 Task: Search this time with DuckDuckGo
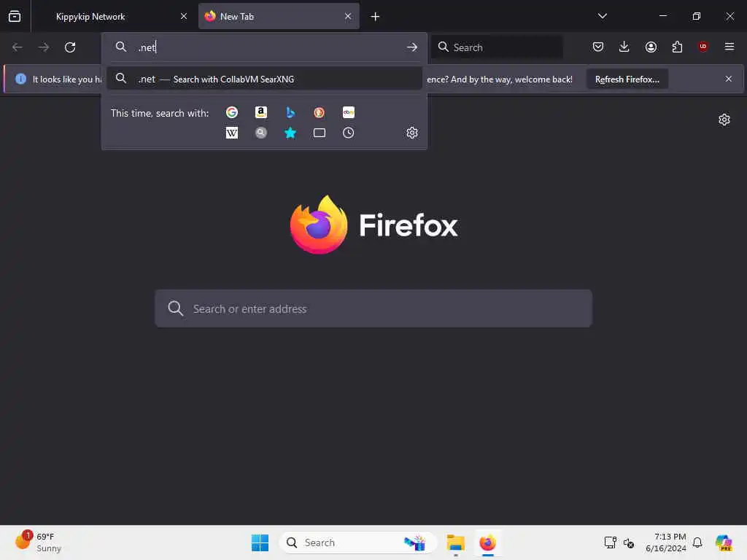(320, 112)
